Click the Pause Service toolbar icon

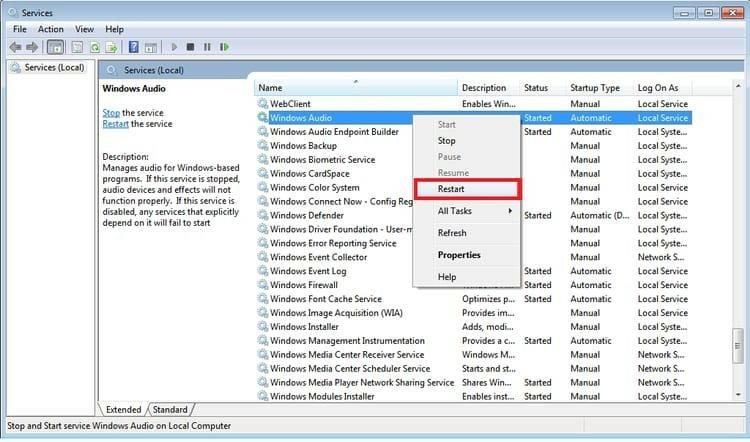pyautogui.click(x=207, y=47)
